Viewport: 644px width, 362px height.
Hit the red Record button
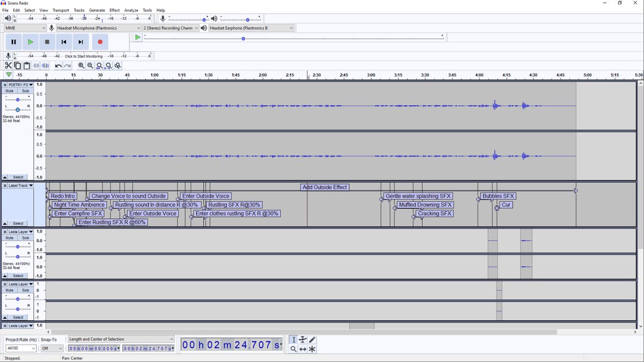pyautogui.click(x=100, y=42)
